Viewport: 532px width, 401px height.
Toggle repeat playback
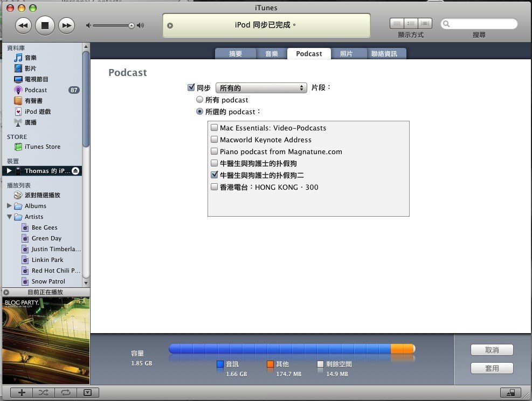pyautogui.click(x=65, y=392)
